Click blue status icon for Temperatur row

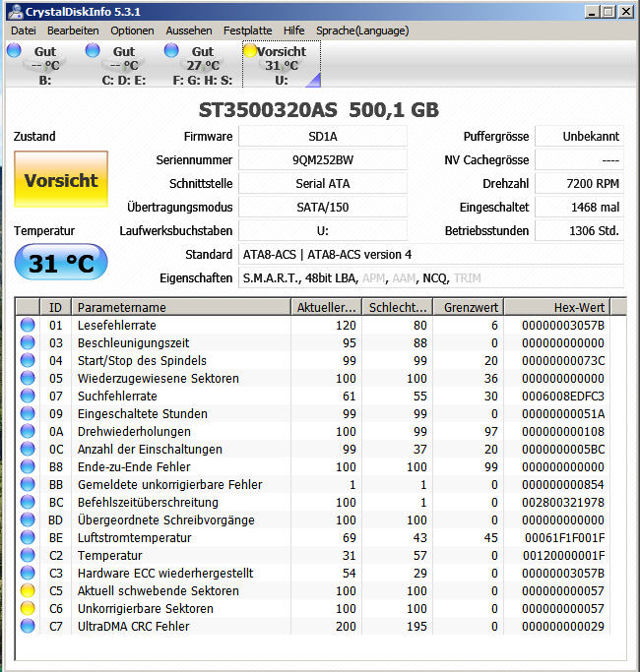28,556
